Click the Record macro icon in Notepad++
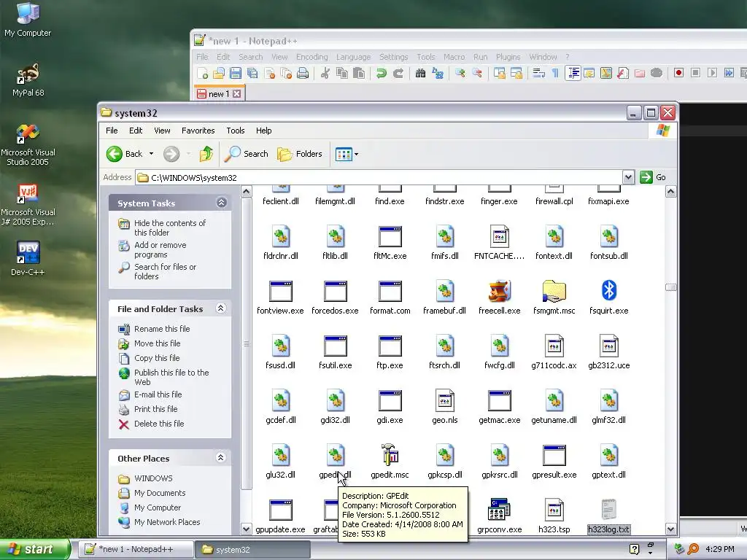The width and height of the screenshot is (747, 560). (x=679, y=73)
